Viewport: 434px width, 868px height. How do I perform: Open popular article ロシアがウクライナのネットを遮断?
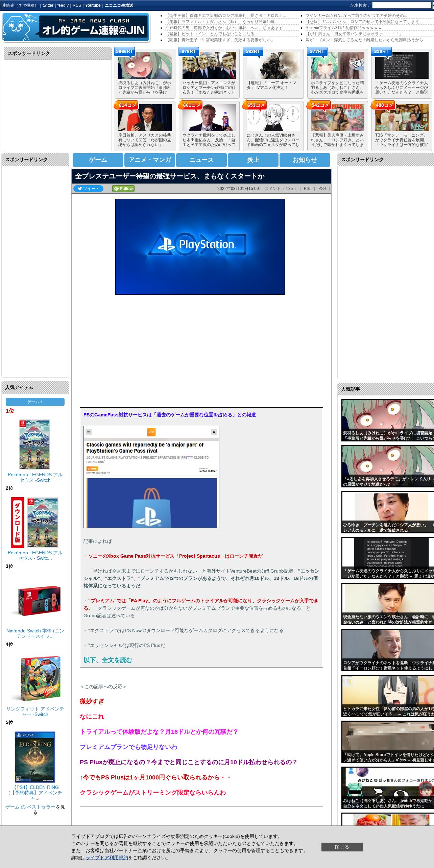click(x=388, y=650)
